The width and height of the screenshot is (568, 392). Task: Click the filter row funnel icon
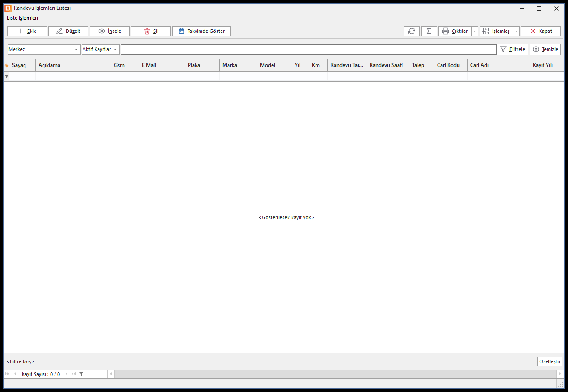(7, 76)
